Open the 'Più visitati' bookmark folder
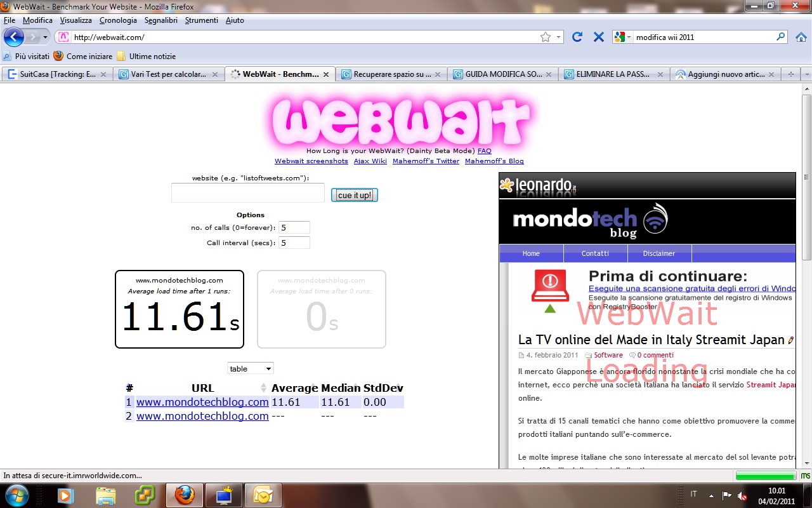 (x=26, y=56)
